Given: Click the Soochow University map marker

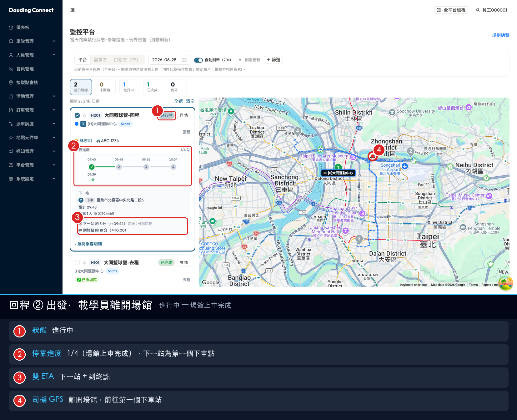Looking at the screenshot, I should [x=392, y=112].
